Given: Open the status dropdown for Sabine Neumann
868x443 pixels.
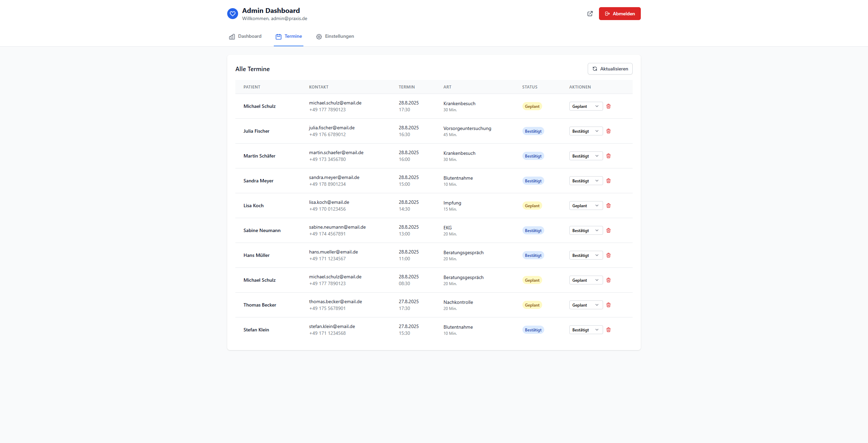Looking at the screenshot, I should tap(585, 230).
